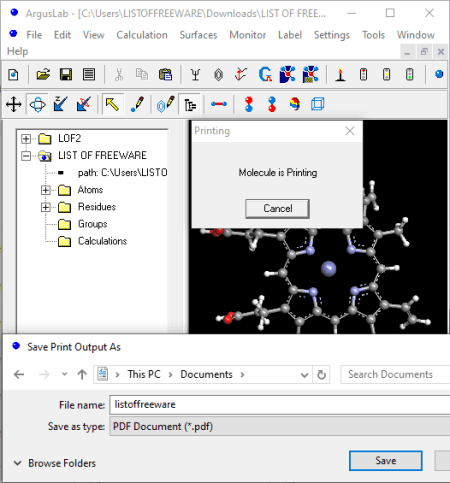450x483 pixels.
Task: Select the Groups folder in tree
Action: pos(92,224)
